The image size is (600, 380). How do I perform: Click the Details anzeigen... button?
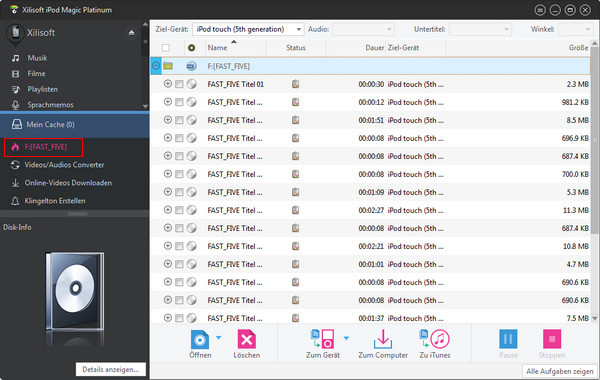pos(111,369)
